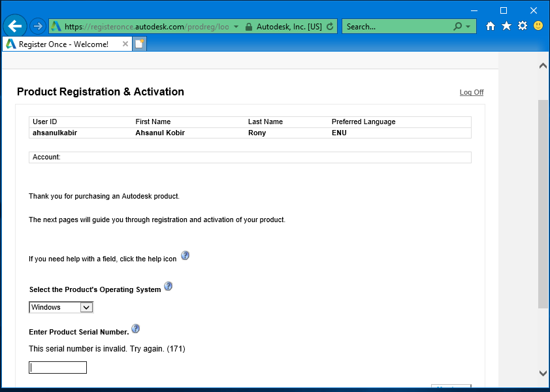Expand the address bar dropdown arrow

click(x=235, y=26)
